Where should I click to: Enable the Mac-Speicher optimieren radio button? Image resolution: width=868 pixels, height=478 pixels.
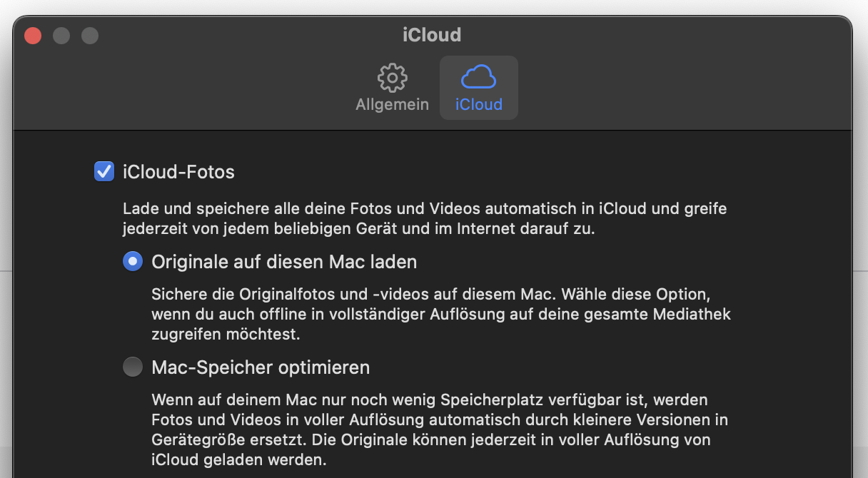133,367
